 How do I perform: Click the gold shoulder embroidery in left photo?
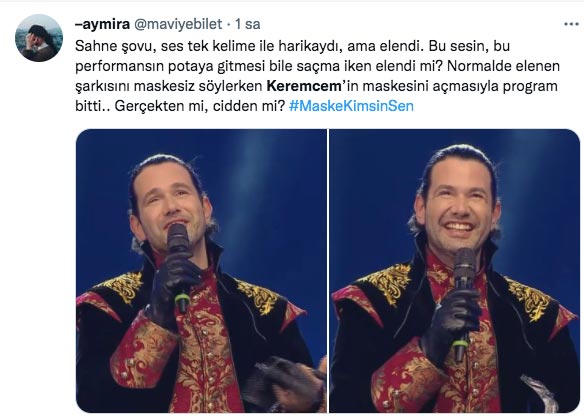[123, 286]
